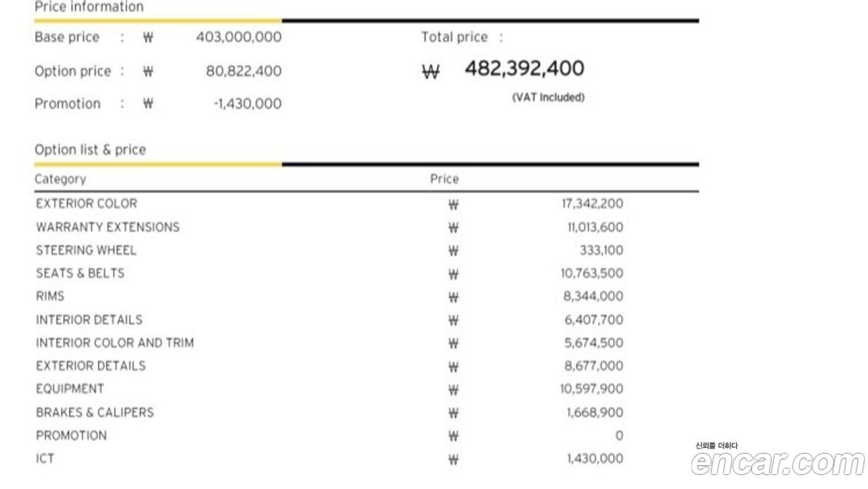Screen dimensions: 868x489
Task: Click the INTERIOR COLOR AND TRIM category
Action: point(114,343)
